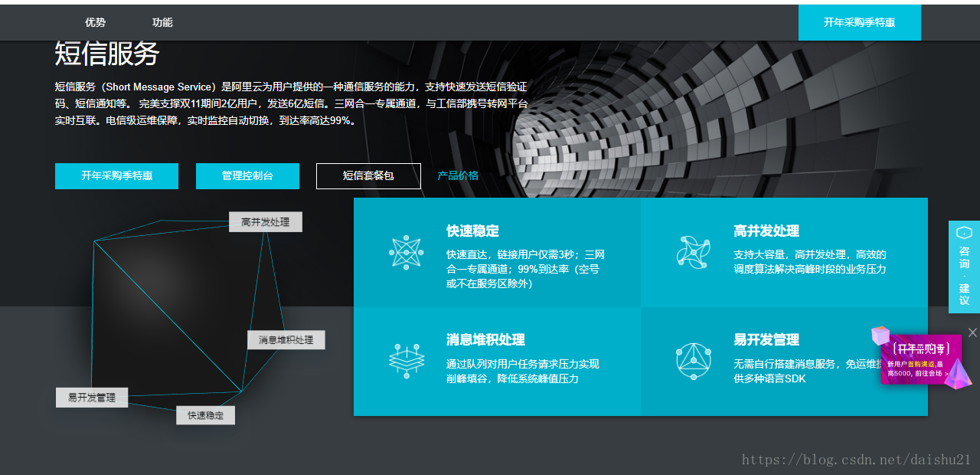Select the 高并发处理 diagram label
The width and height of the screenshot is (980, 475).
pyautogui.click(x=266, y=222)
